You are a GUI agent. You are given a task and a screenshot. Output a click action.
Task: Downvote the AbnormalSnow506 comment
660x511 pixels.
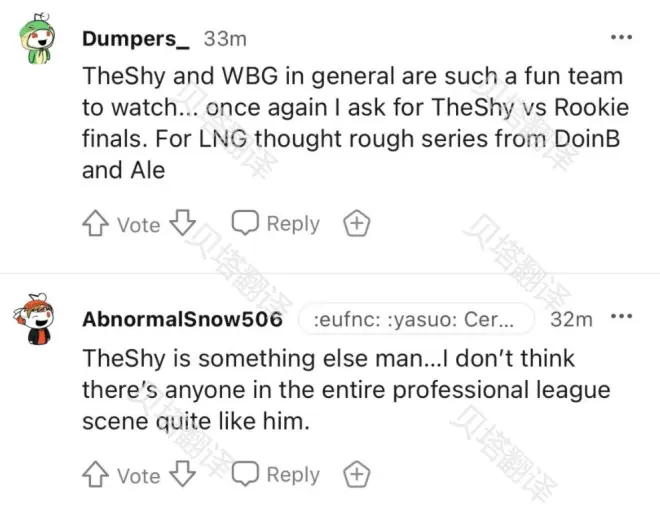pos(183,474)
